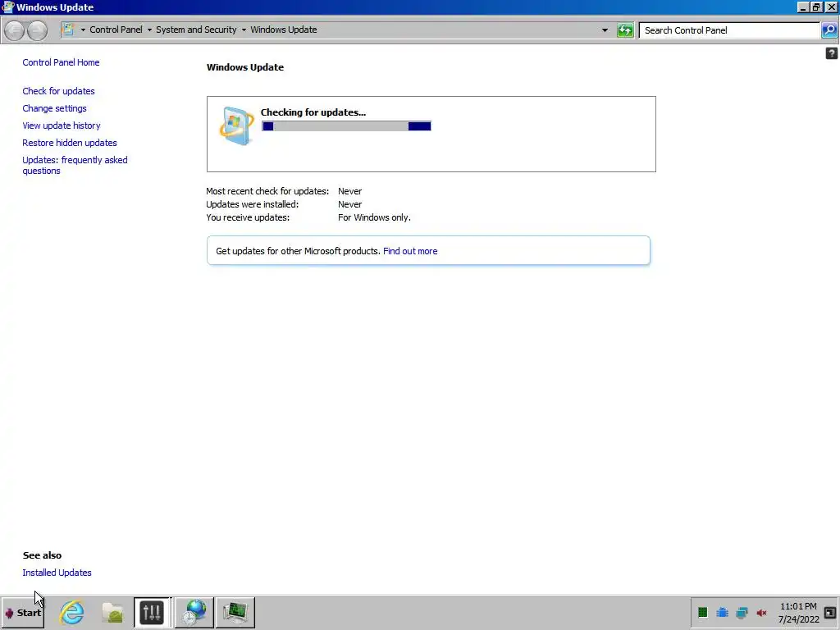Viewport: 840px width, 630px height.
Task: Go to Control Panel breadcrumb
Action: pos(116,30)
